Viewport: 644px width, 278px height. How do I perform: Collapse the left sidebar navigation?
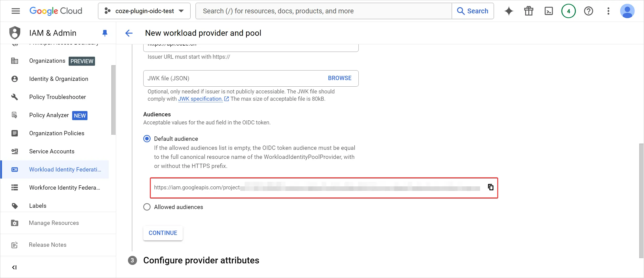point(14,267)
